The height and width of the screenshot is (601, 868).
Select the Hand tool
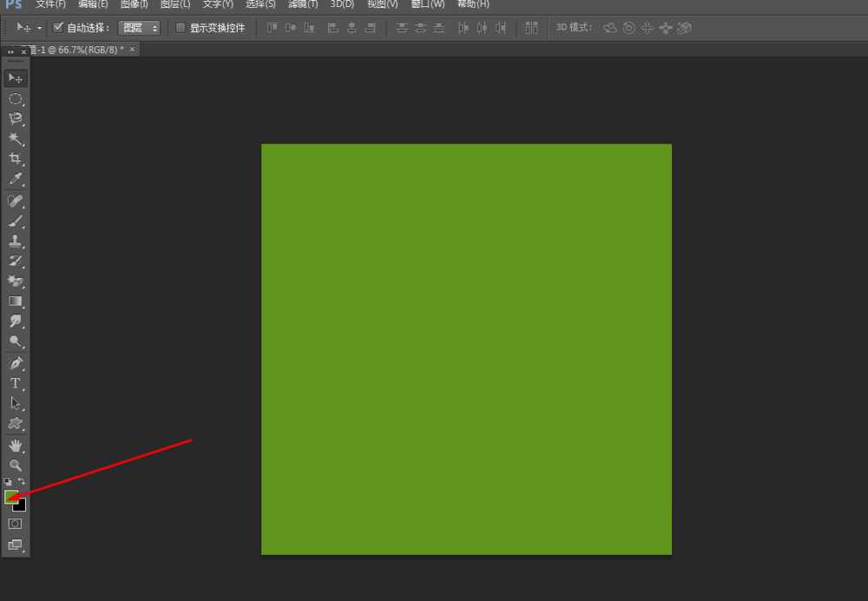[15, 446]
